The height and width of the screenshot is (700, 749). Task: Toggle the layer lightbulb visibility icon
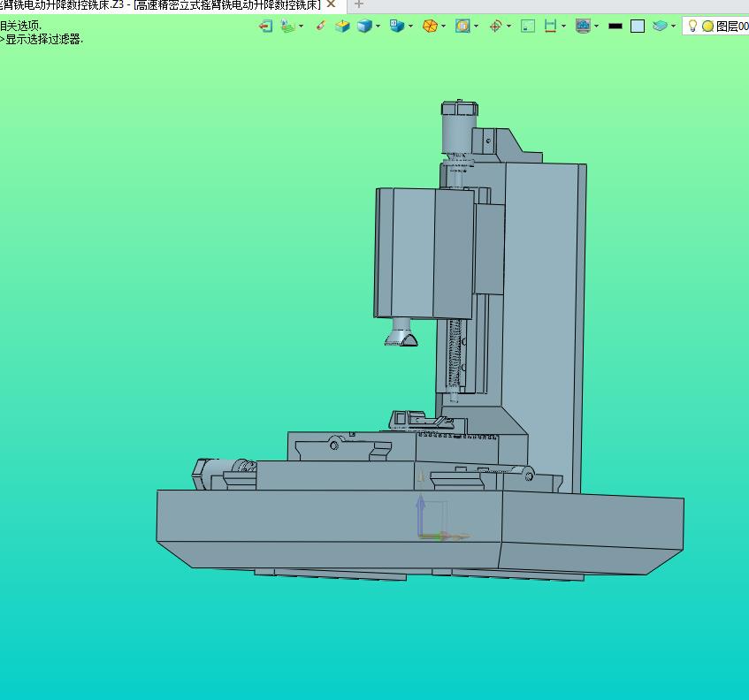[x=693, y=27]
